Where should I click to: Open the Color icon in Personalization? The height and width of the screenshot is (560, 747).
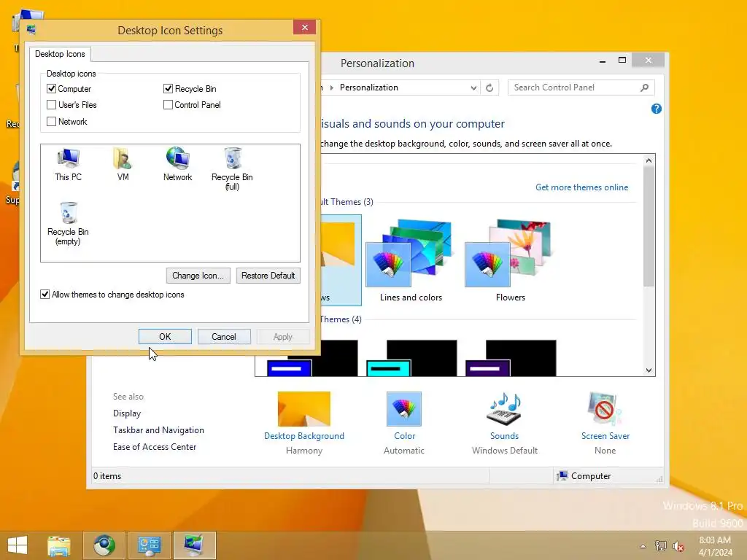(404, 409)
